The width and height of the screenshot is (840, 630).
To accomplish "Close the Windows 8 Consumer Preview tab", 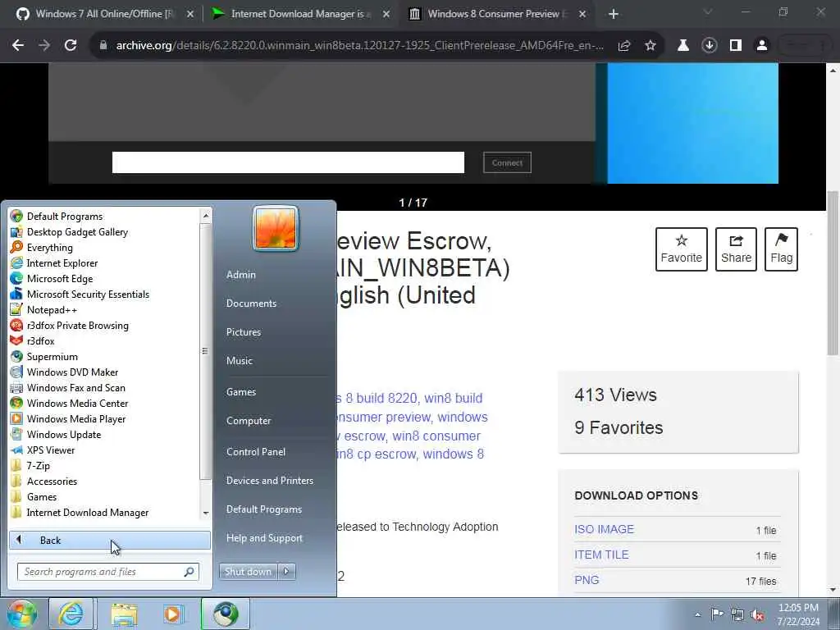I will coord(582,14).
